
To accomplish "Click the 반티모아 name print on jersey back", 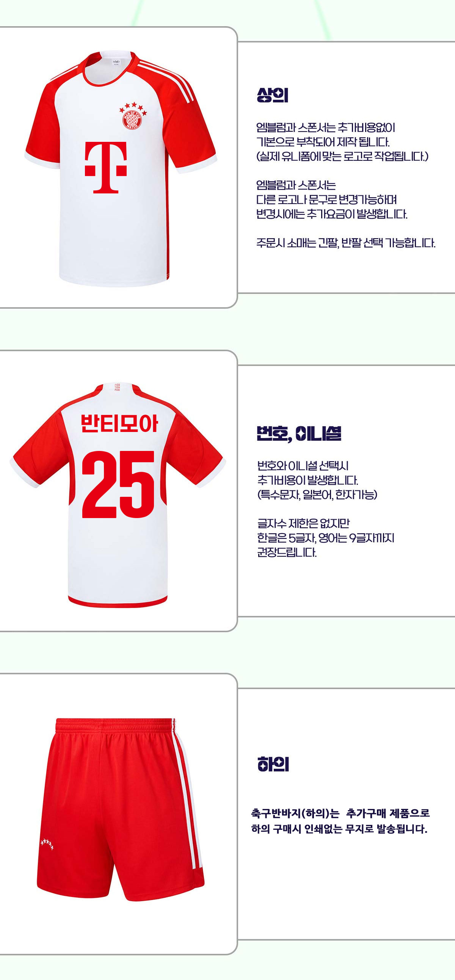I will pos(119,423).
